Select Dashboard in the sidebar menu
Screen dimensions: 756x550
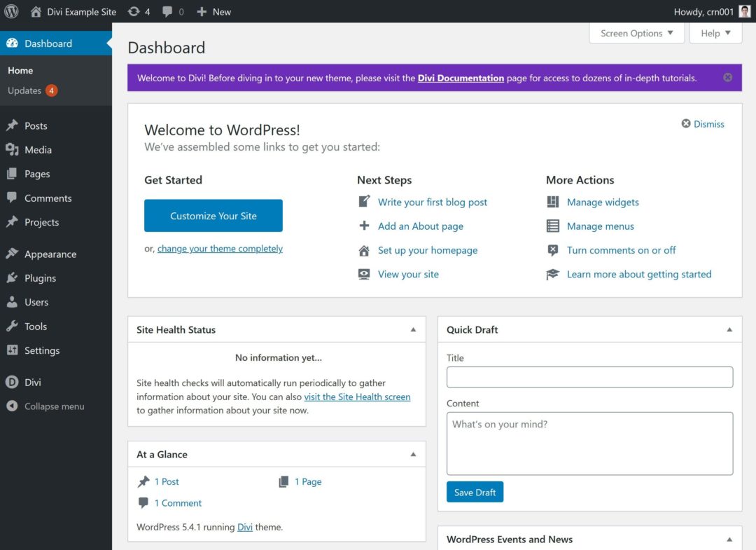click(x=56, y=43)
